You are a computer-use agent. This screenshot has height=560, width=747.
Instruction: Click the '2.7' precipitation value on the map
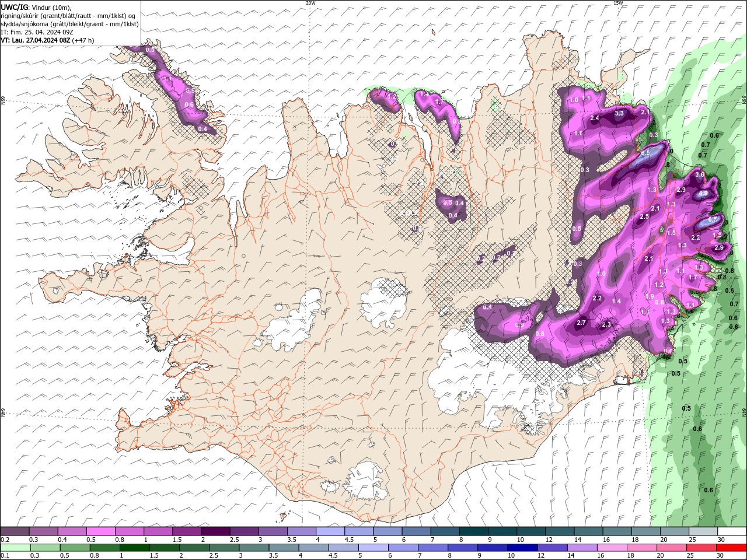[581, 323]
